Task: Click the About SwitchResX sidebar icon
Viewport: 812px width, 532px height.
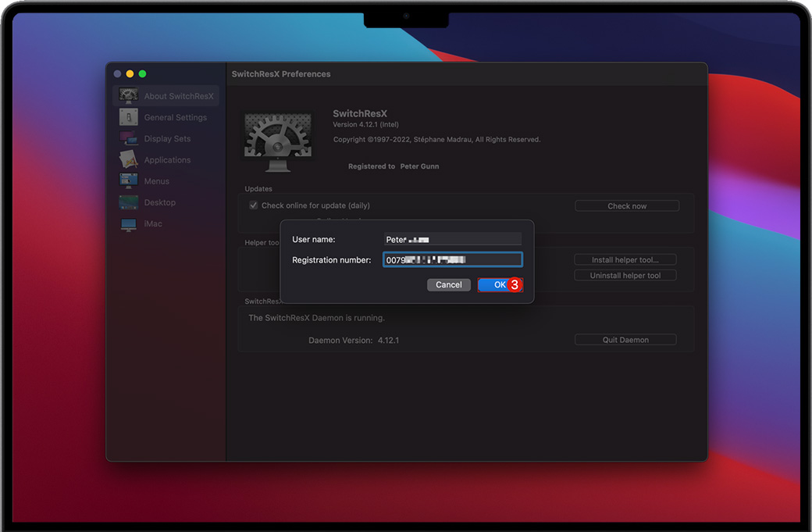Action: [x=128, y=96]
